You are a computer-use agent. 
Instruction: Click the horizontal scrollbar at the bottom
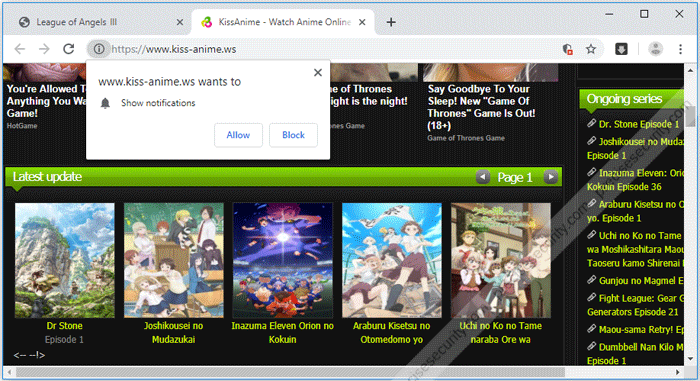coord(290,372)
